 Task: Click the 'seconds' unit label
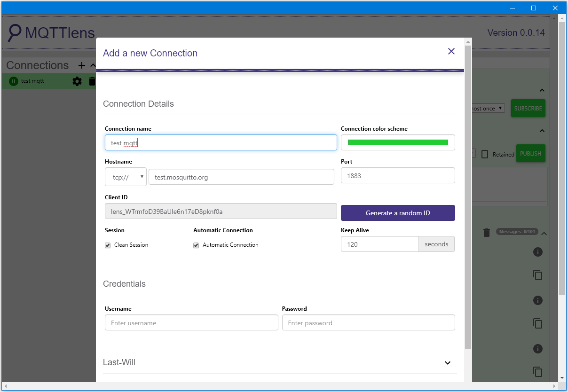(x=436, y=244)
